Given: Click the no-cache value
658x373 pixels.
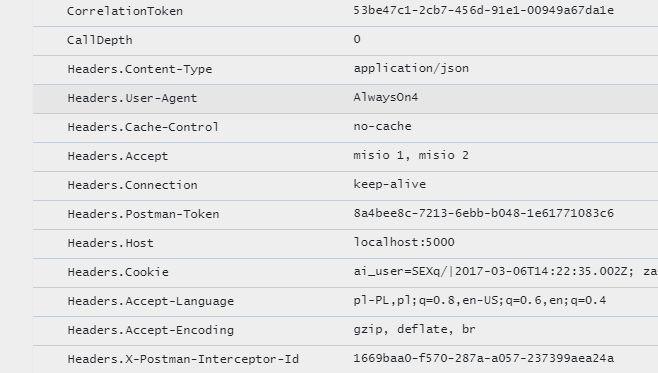Looking at the screenshot, I should pos(382,126).
